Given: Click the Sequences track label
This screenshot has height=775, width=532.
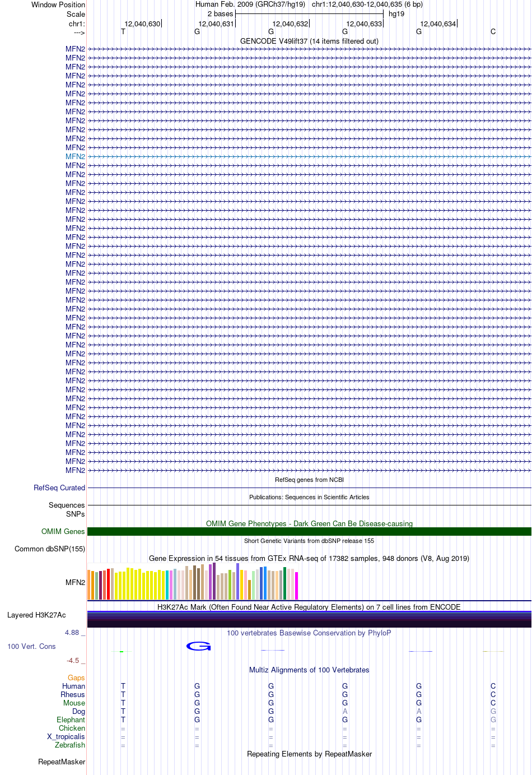Looking at the screenshot, I should [x=67, y=505].
